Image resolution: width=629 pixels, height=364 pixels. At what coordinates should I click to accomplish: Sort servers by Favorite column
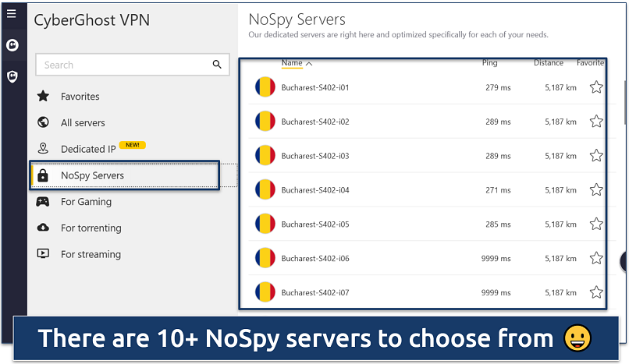click(590, 63)
